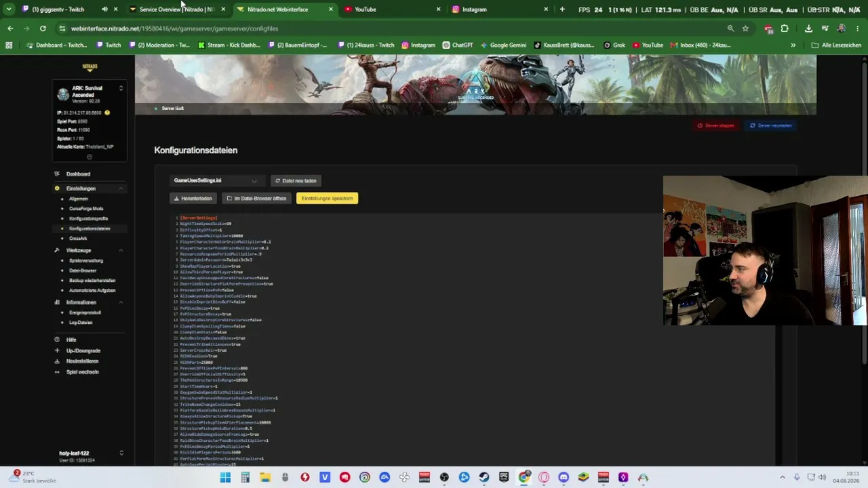Open Log-Dateien page

[x=81, y=323]
